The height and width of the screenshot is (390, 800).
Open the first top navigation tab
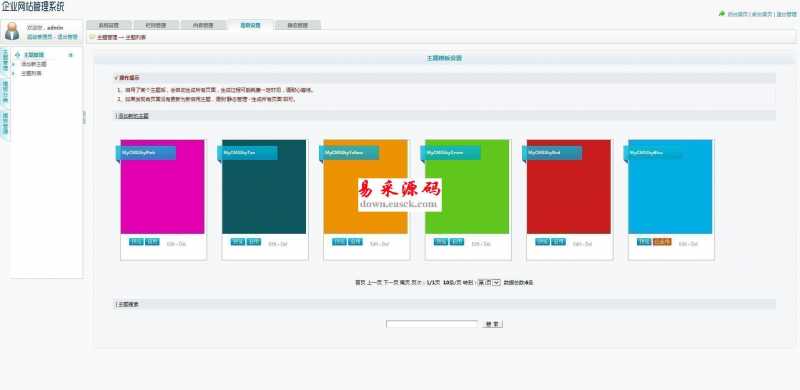coord(109,25)
